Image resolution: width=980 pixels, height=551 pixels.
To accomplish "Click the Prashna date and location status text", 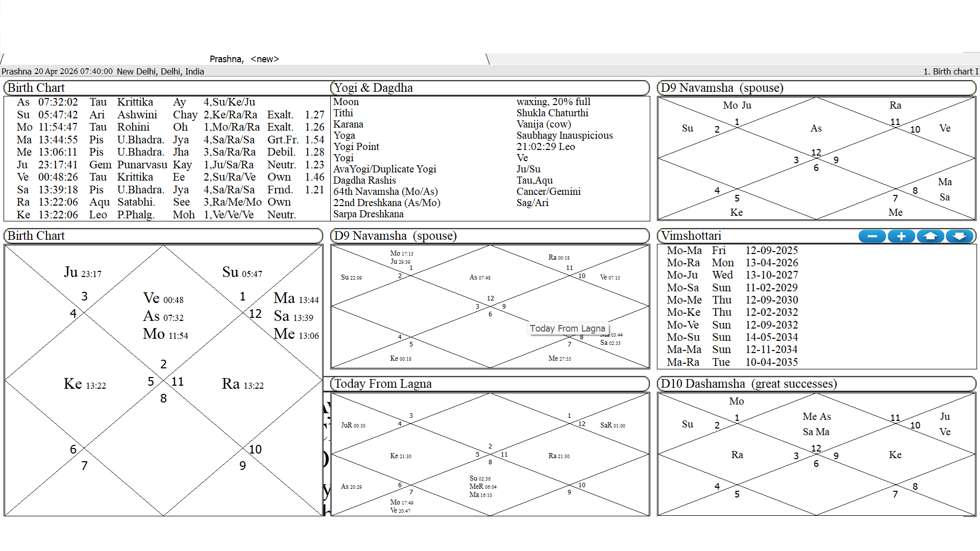I will 103,71.
